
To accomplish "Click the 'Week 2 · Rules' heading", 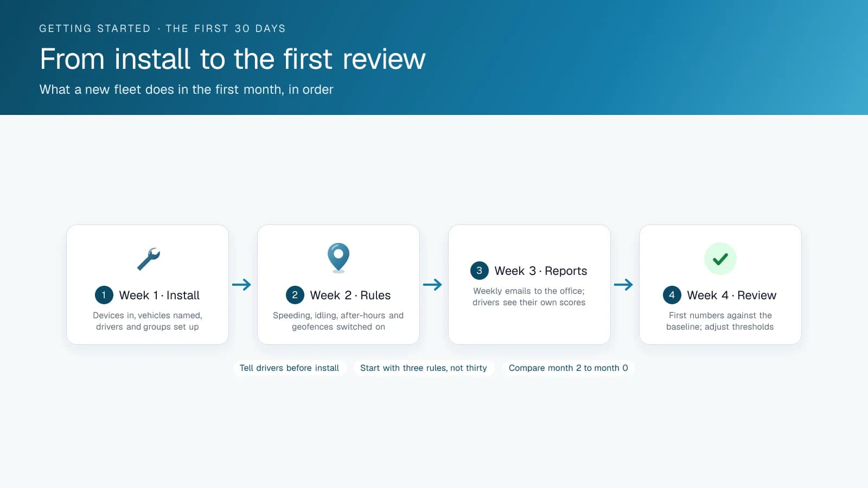I will [350, 295].
